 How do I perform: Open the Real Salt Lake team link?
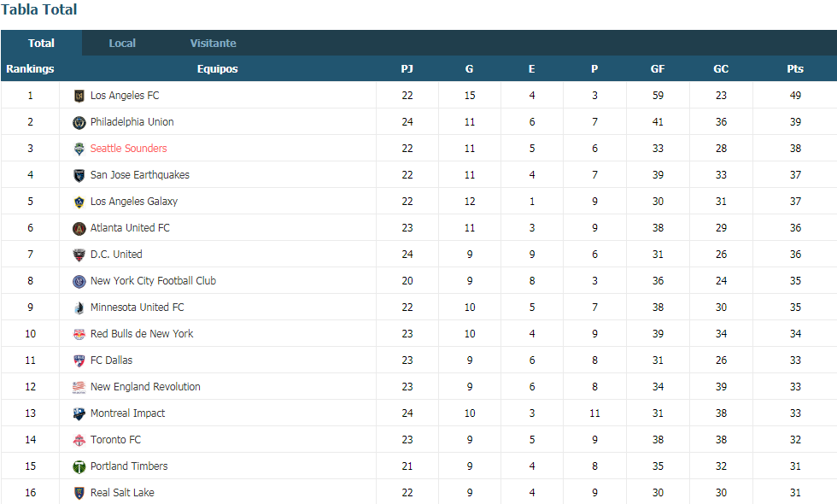(122, 493)
